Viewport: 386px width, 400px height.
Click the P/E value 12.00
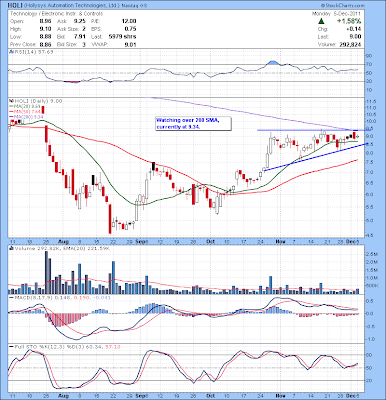(x=129, y=21)
